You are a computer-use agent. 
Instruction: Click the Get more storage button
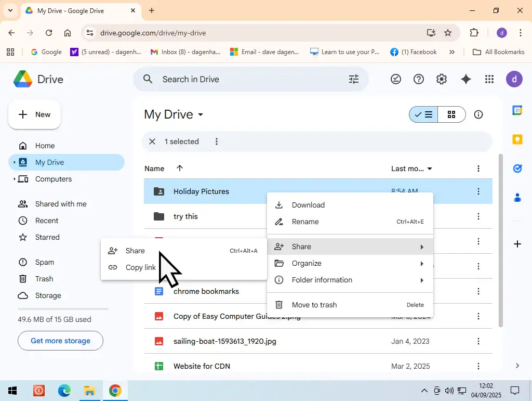point(60,341)
